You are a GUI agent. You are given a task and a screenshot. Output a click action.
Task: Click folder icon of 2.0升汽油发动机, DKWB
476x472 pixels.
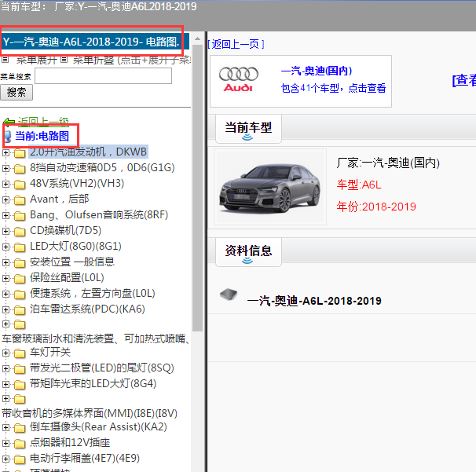pyautogui.click(x=20, y=153)
